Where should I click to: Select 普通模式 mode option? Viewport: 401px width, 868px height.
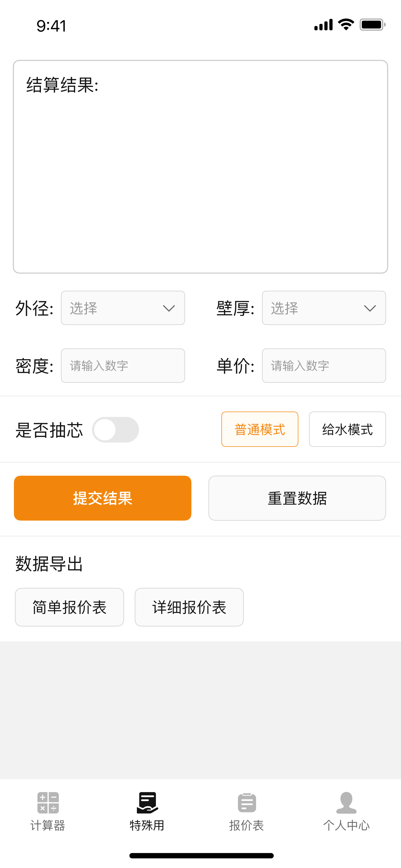point(260,429)
